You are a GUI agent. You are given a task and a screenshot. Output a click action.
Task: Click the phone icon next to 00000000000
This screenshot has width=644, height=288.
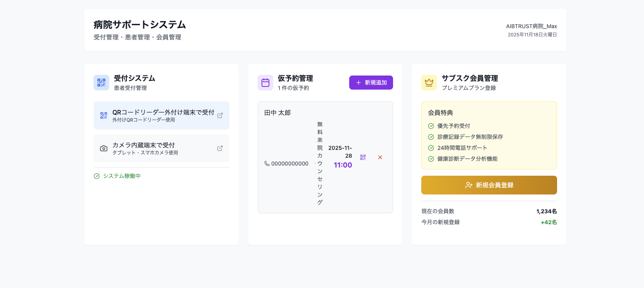[x=267, y=164]
